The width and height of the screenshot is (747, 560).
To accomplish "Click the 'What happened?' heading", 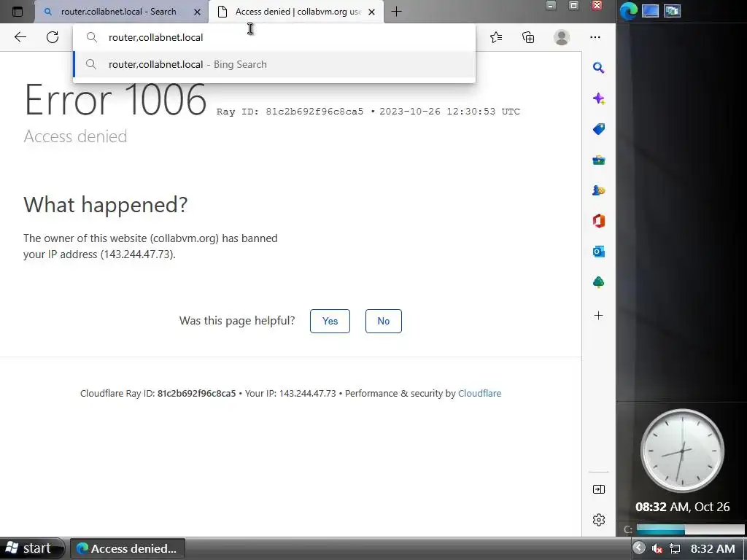I will point(105,205).
